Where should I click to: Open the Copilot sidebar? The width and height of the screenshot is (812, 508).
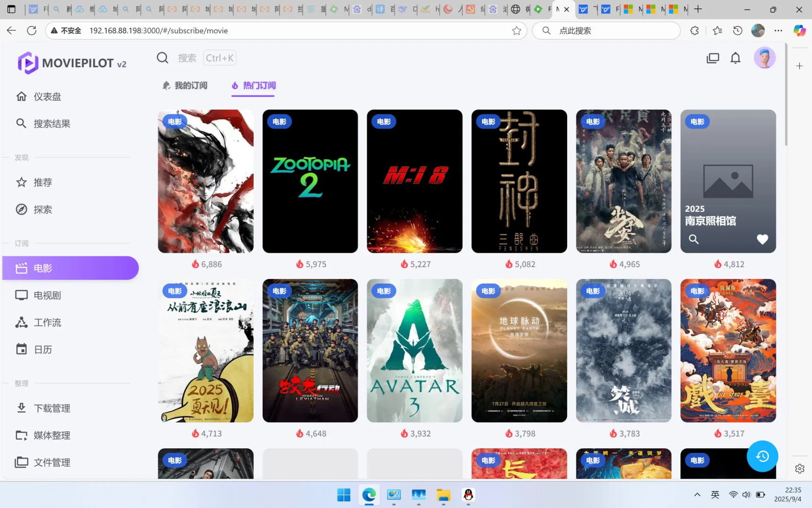[799, 31]
